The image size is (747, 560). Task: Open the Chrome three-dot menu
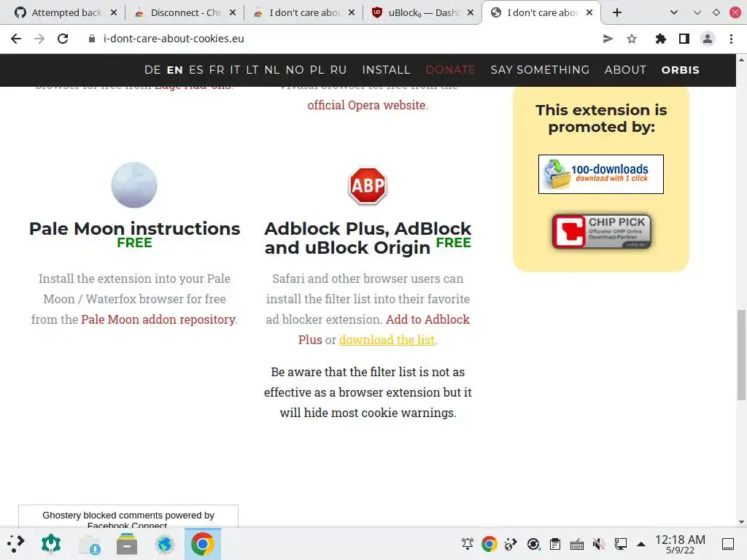[x=731, y=39]
